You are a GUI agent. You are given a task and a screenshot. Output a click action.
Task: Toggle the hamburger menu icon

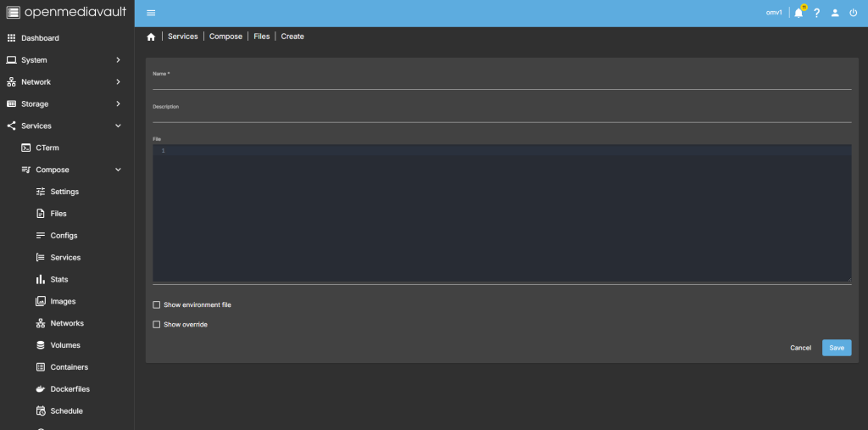pos(151,13)
